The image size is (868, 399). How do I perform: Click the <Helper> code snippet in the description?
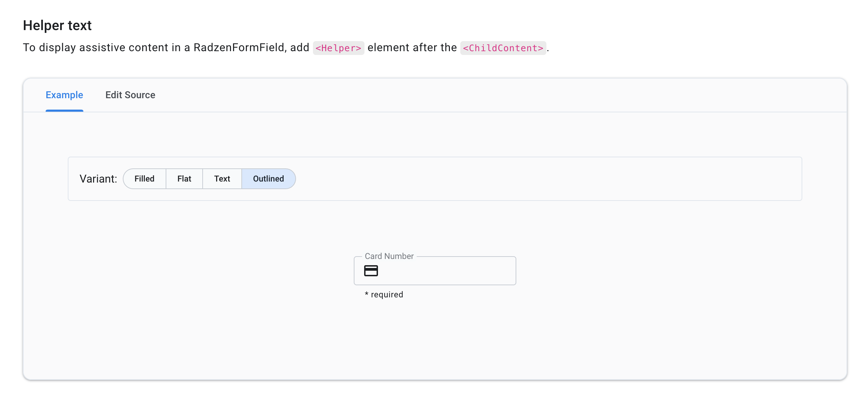coord(338,48)
